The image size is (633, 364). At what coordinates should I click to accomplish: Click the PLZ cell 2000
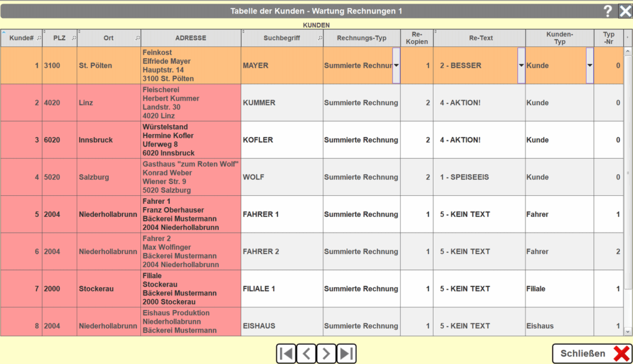[x=60, y=289]
